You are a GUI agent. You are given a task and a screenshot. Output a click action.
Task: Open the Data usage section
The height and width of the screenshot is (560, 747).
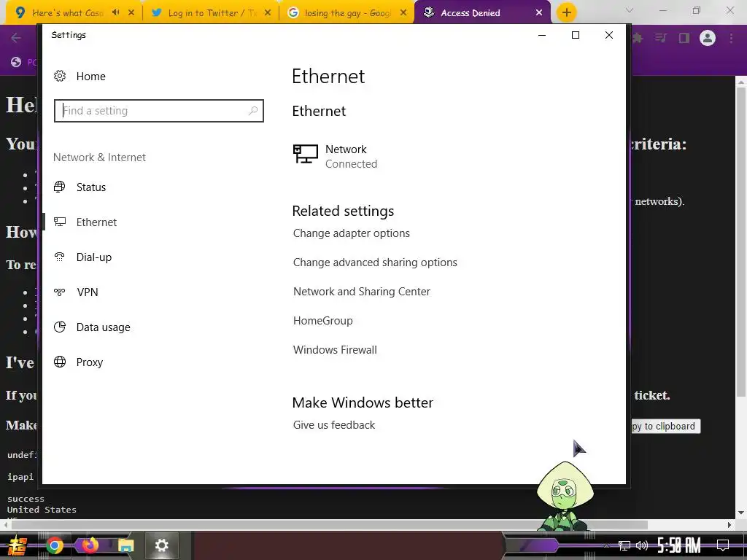tap(103, 327)
